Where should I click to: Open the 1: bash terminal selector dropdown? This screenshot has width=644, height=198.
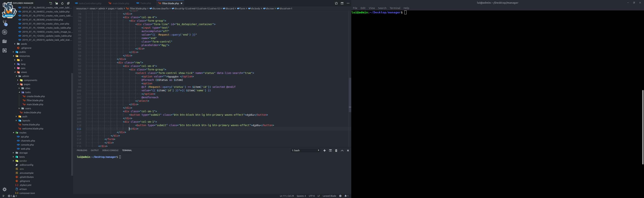306,150
